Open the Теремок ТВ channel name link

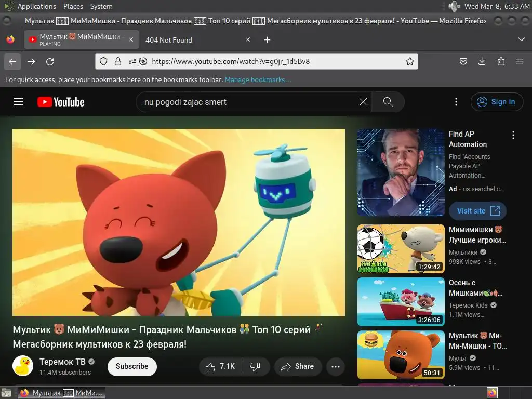click(x=62, y=362)
